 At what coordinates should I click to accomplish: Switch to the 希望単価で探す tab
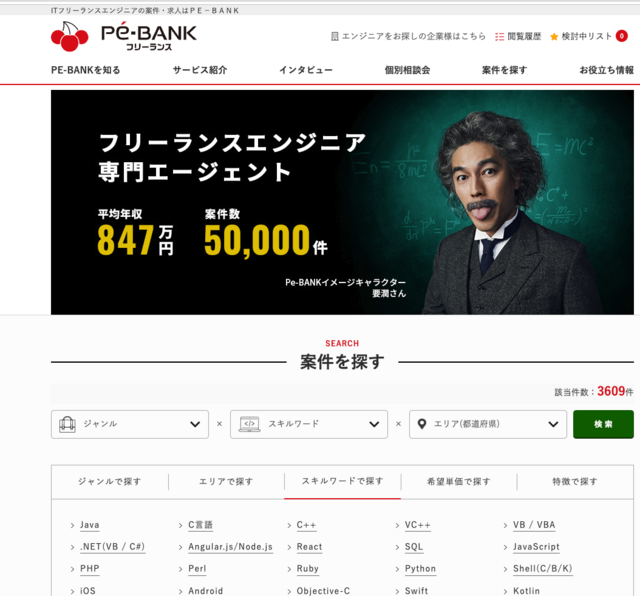pyautogui.click(x=459, y=482)
